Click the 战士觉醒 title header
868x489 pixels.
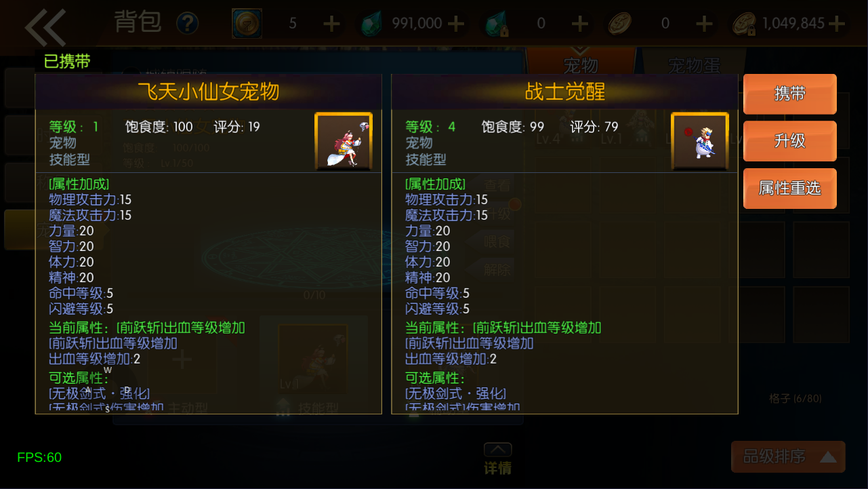pyautogui.click(x=565, y=92)
